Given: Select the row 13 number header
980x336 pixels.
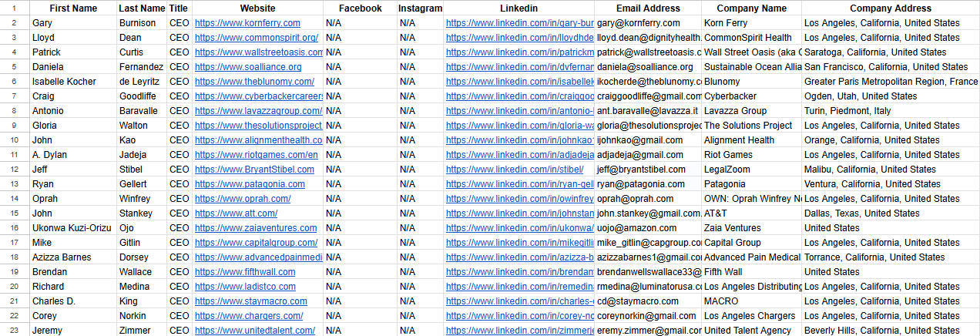Looking at the screenshot, I should pos(15,184).
